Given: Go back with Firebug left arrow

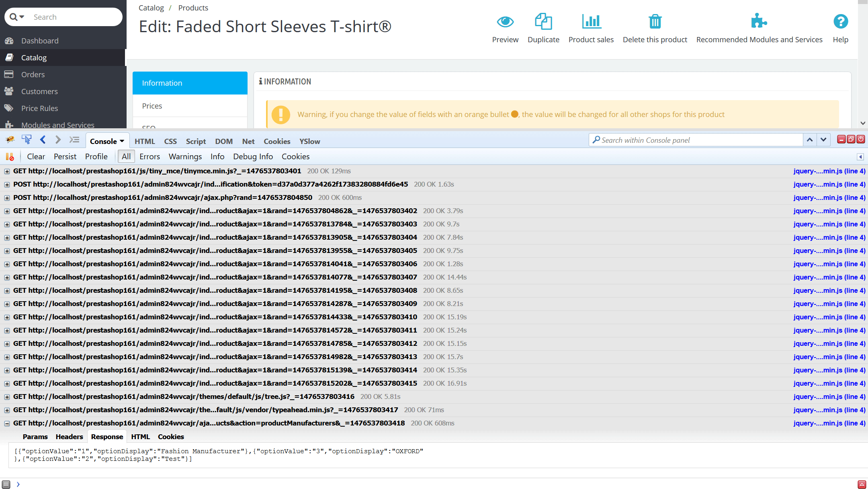Looking at the screenshot, I should [x=43, y=140].
